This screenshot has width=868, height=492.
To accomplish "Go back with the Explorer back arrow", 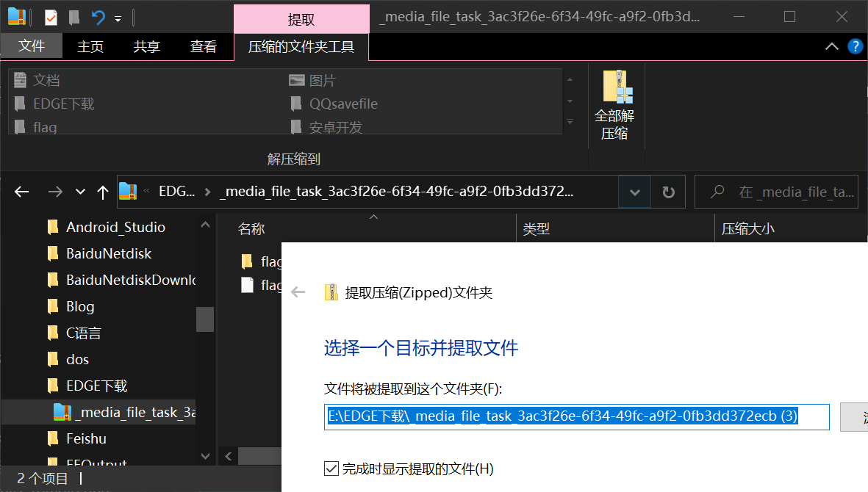I will coord(21,192).
